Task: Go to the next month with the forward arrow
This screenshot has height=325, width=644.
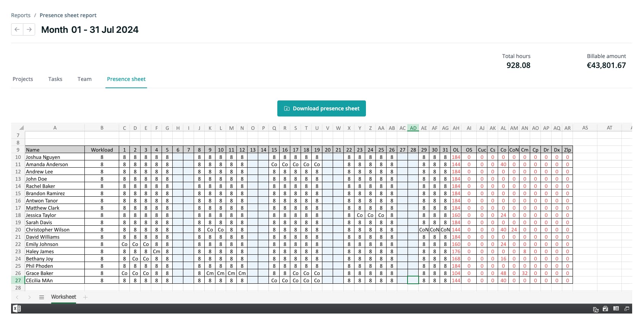Action: point(29,29)
